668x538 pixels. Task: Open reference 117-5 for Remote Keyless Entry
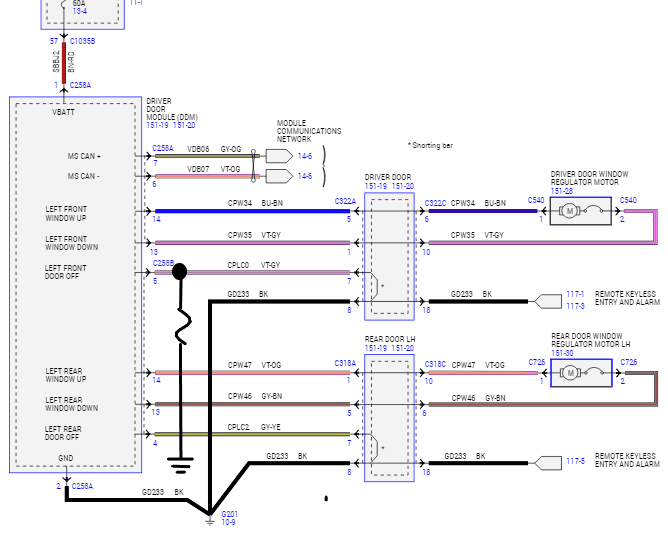click(575, 461)
